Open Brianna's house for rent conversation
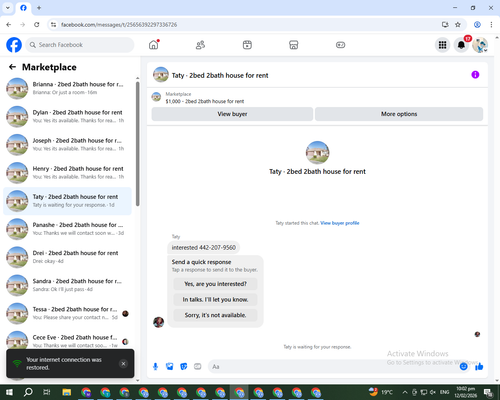This screenshot has height=400, width=500. [67, 88]
